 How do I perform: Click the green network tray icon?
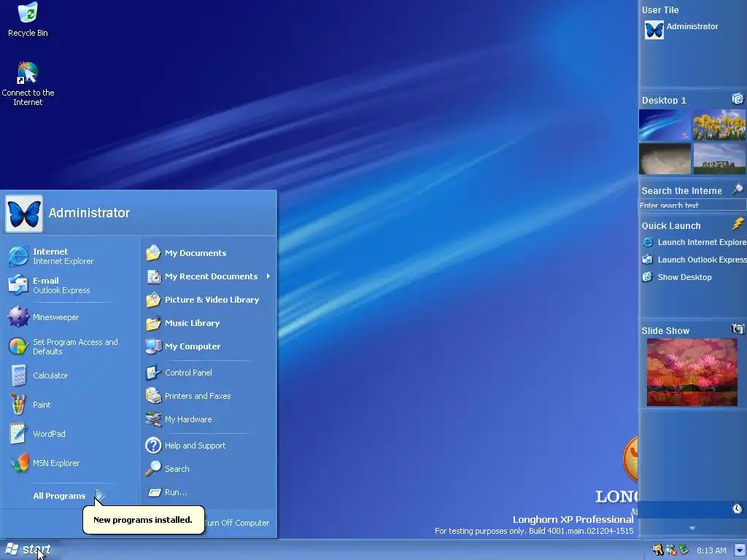coord(684,550)
